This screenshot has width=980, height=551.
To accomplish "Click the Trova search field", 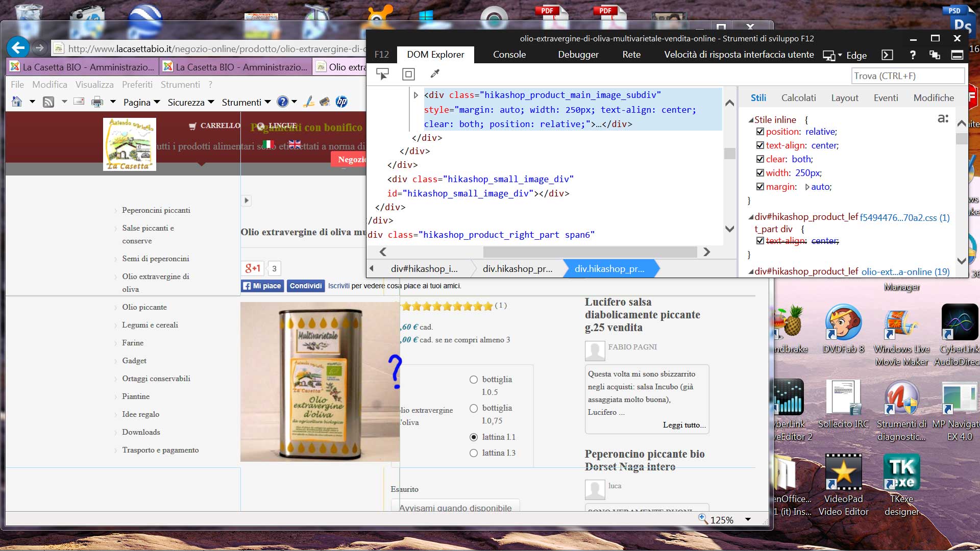I will pos(908,76).
